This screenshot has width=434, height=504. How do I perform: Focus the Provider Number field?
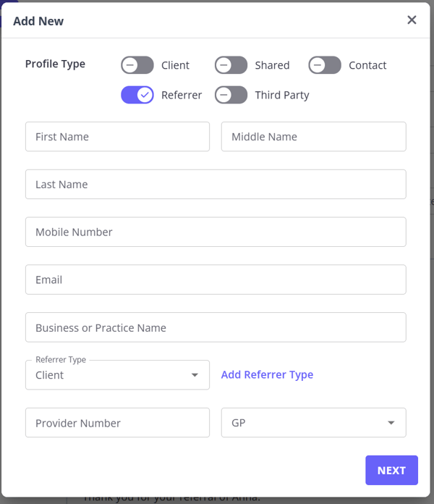[117, 423]
